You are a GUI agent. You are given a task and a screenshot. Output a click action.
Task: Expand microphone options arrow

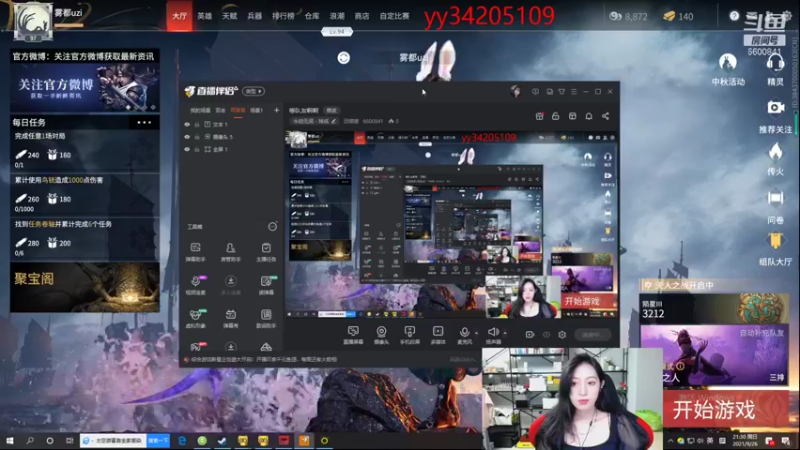click(x=477, y=333)
